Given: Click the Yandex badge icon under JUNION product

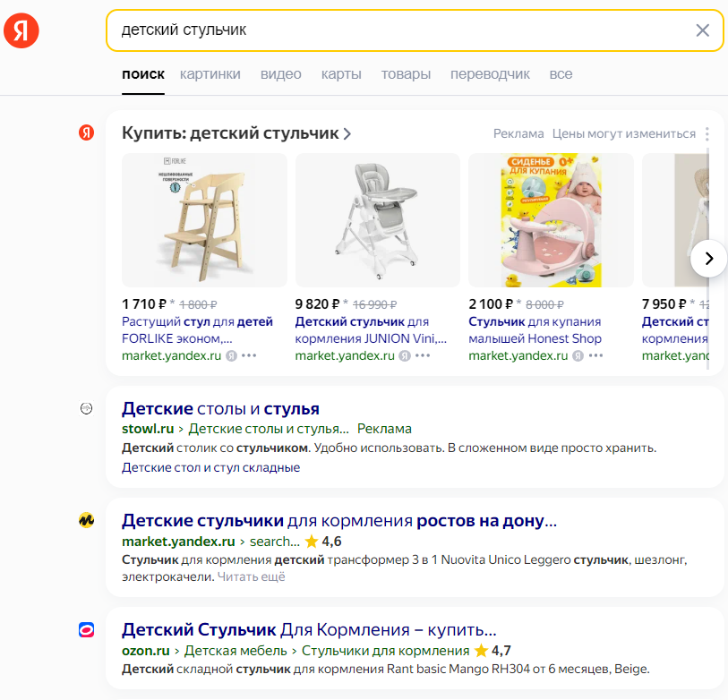Looking at the screenshot, I should click(x=405, y=356).
